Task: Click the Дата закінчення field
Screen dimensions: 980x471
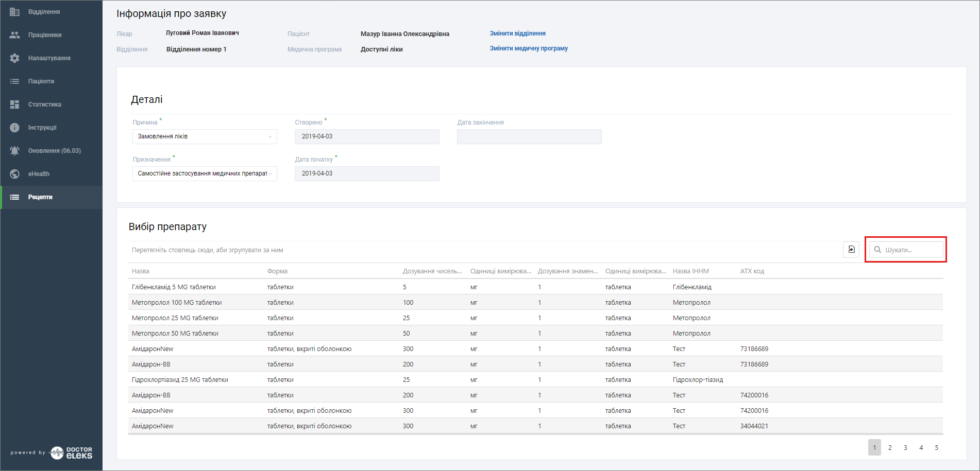Action: [x=529, y=136]
